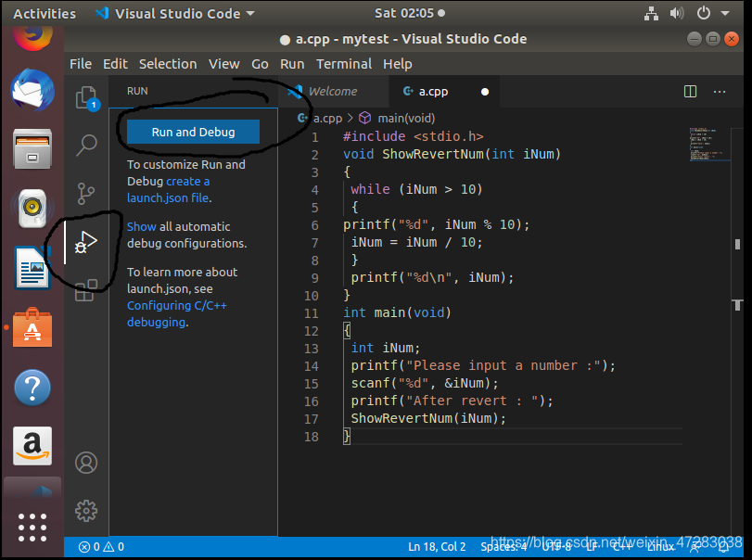Click Activities in the top bar

pyautogui.click(x=45, y=13)
